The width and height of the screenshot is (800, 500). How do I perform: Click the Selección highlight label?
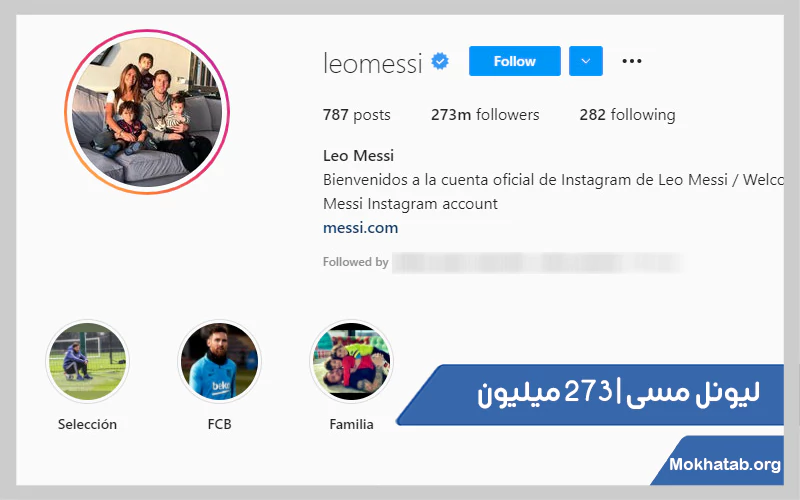pyautogui.click(x=87, y=424)
